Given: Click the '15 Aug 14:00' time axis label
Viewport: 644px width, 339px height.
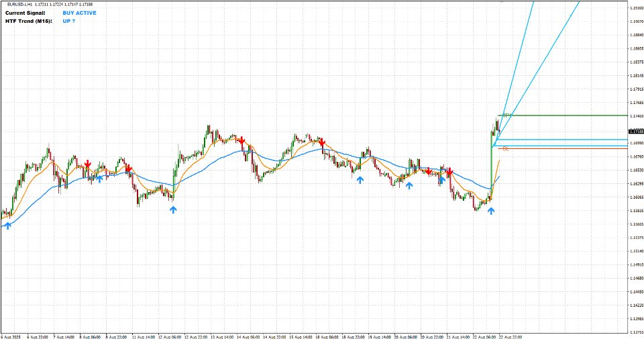Looking at the screenshot, I should [301, 336].
